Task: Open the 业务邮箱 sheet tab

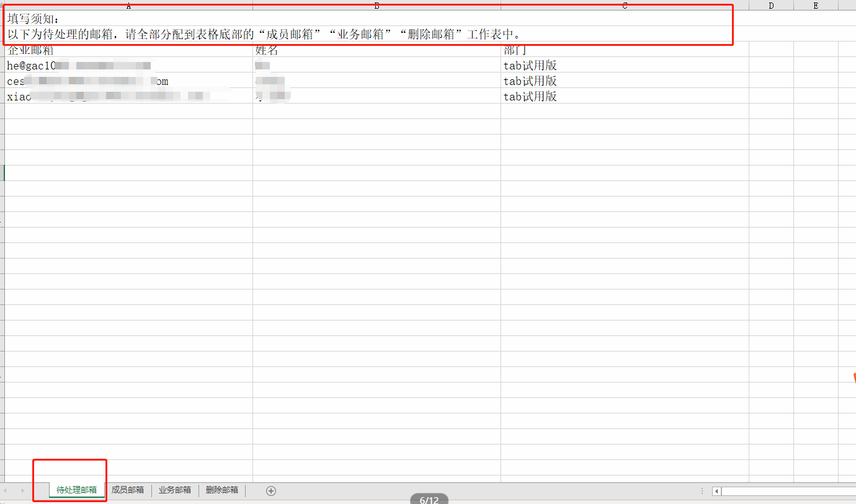Action: [175, 490]
